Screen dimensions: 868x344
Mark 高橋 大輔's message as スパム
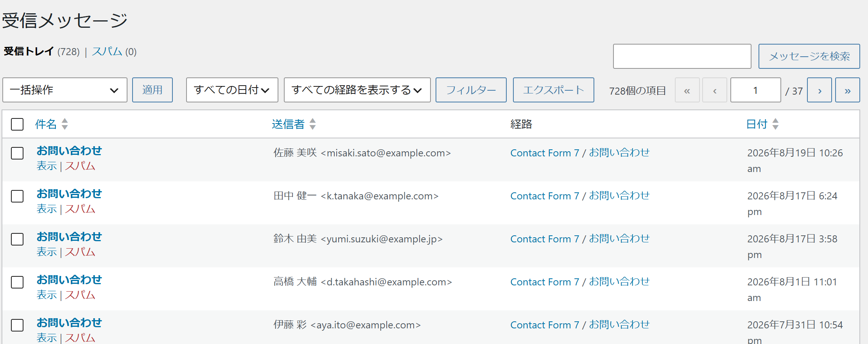pos(80,295)
